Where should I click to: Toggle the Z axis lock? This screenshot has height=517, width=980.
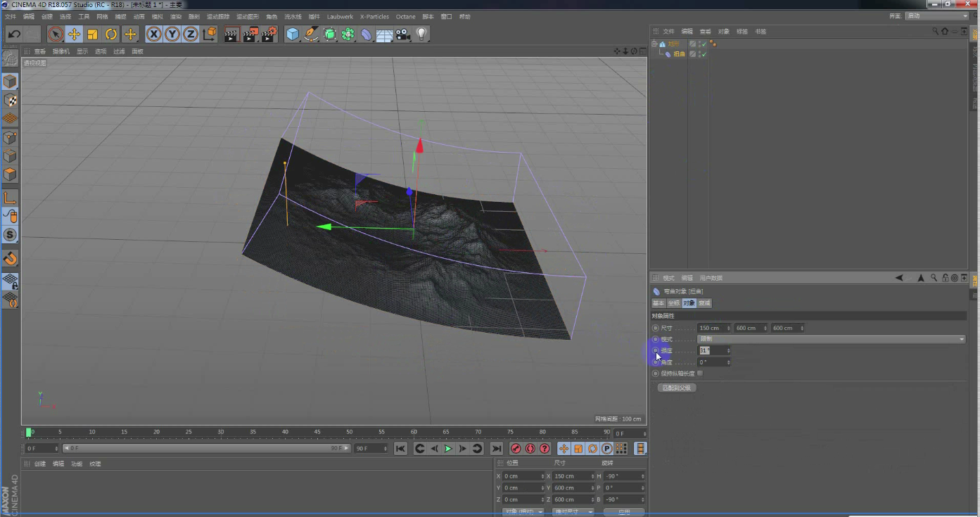pyautogui.click(x=190, y=34)
